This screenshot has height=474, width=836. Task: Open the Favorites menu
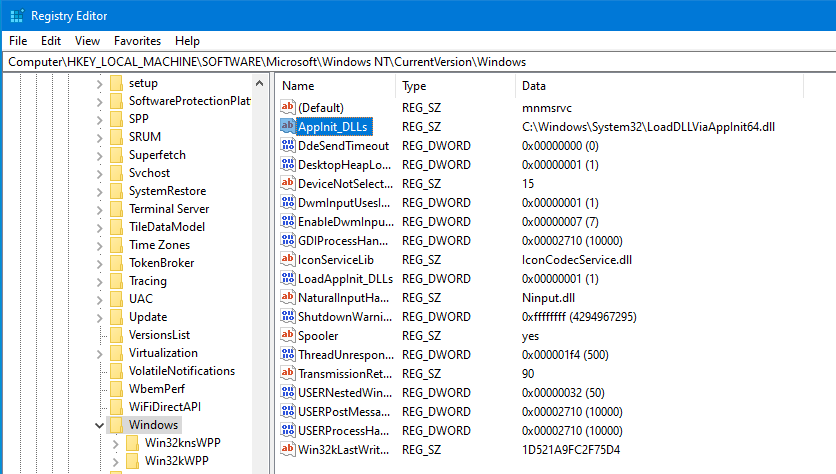[137, 41]
